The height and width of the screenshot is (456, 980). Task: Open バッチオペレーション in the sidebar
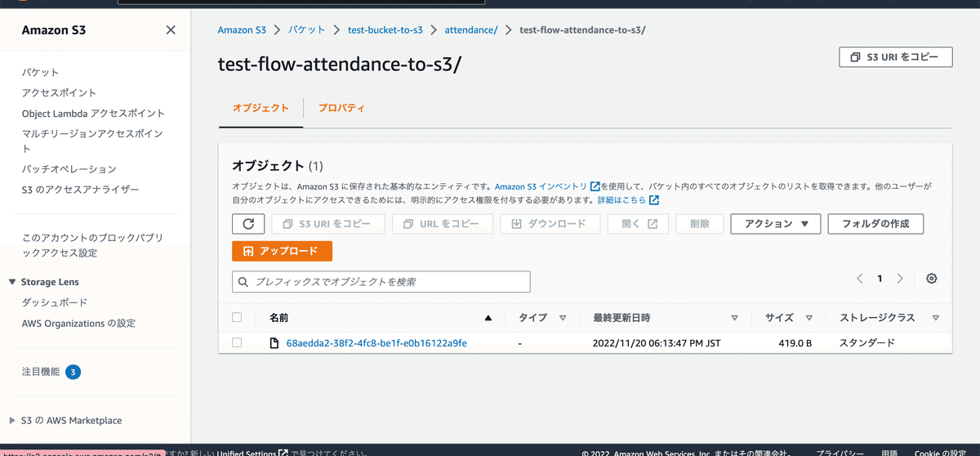pos(69,169)
